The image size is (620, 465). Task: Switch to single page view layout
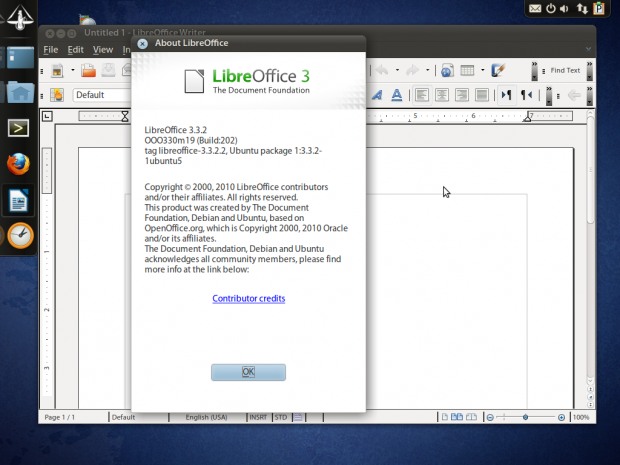pos(445,417)
